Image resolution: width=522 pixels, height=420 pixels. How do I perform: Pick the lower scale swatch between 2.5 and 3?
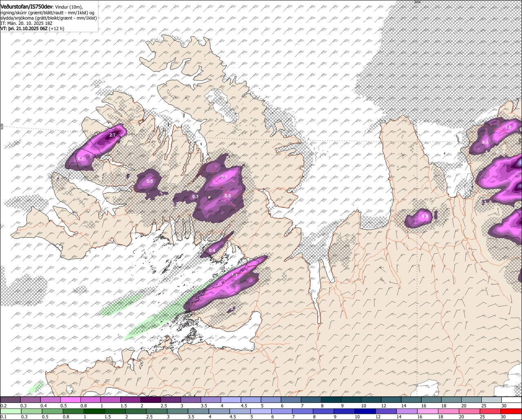157,411
